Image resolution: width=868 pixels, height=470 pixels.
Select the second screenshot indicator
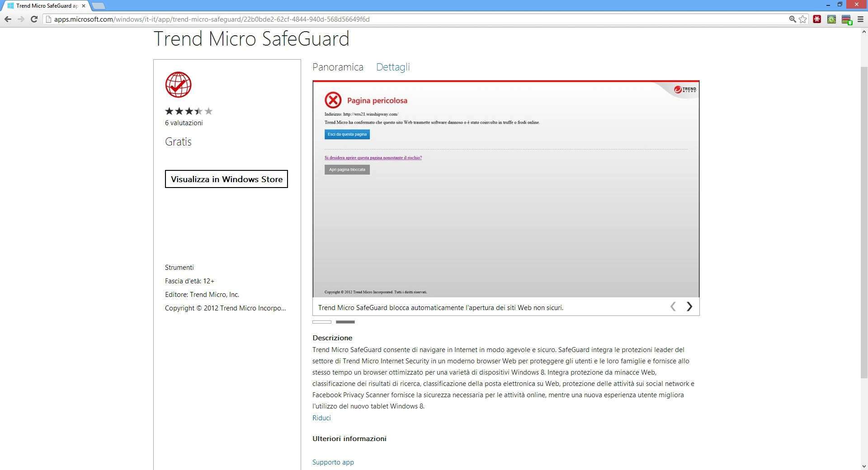pyautogui.click(x=345, y=322)
